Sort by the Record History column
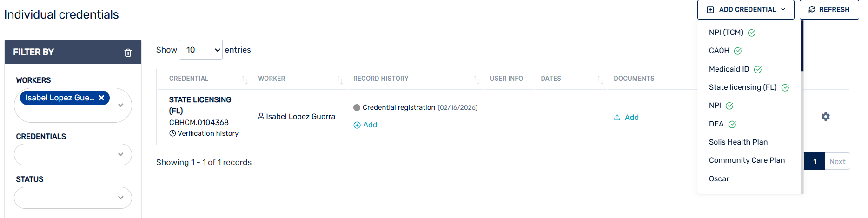868x218 pixels. tap(476, 79)
